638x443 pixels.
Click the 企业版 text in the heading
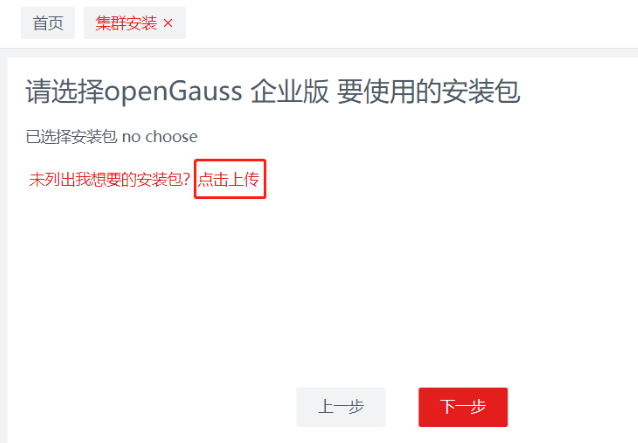[x=289, y=92]
